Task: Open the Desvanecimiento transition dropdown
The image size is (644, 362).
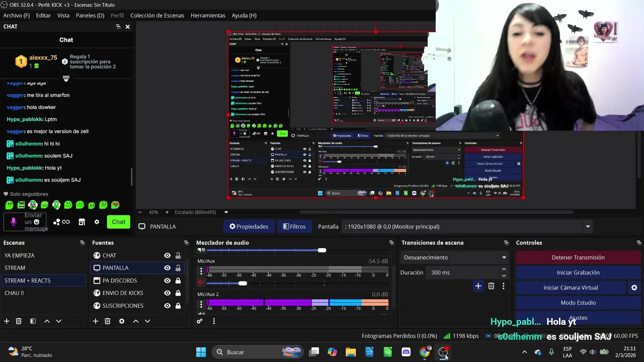Action: tap(454, 257)
